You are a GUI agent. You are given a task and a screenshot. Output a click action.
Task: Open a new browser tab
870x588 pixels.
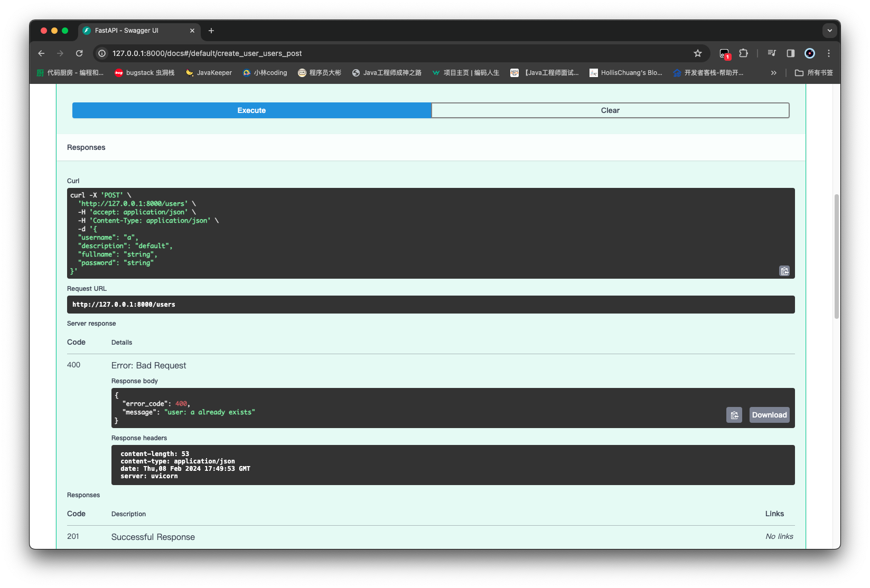click(x=211, y=31)
